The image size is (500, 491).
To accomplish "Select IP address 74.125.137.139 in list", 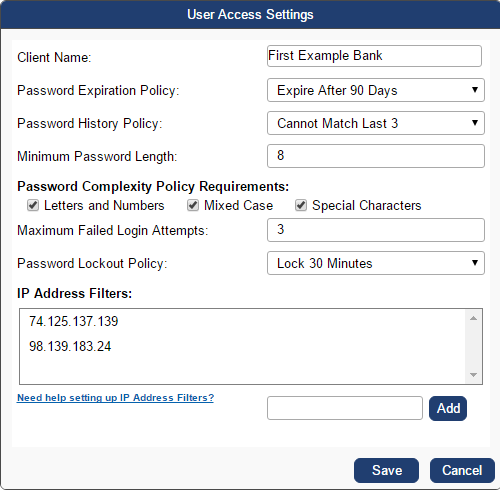I will (x=74, y=321).
